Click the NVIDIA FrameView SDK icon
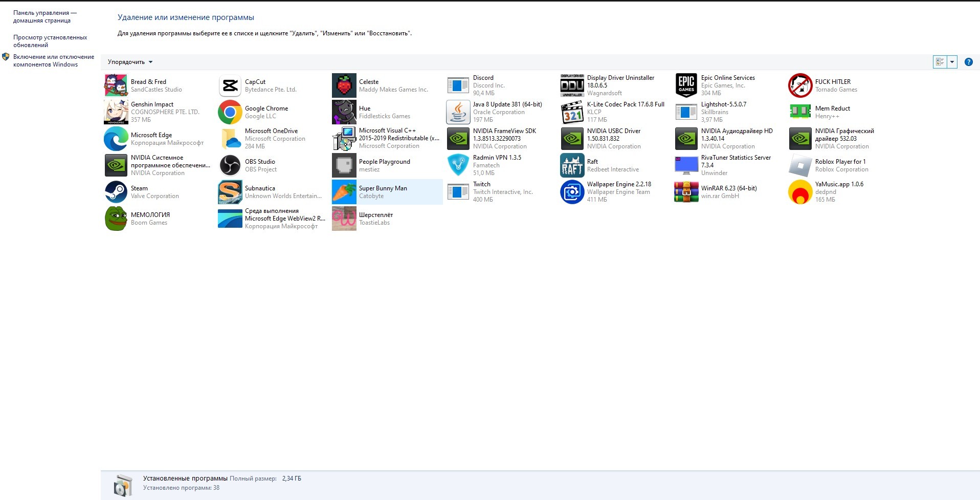 coord(458,139)
